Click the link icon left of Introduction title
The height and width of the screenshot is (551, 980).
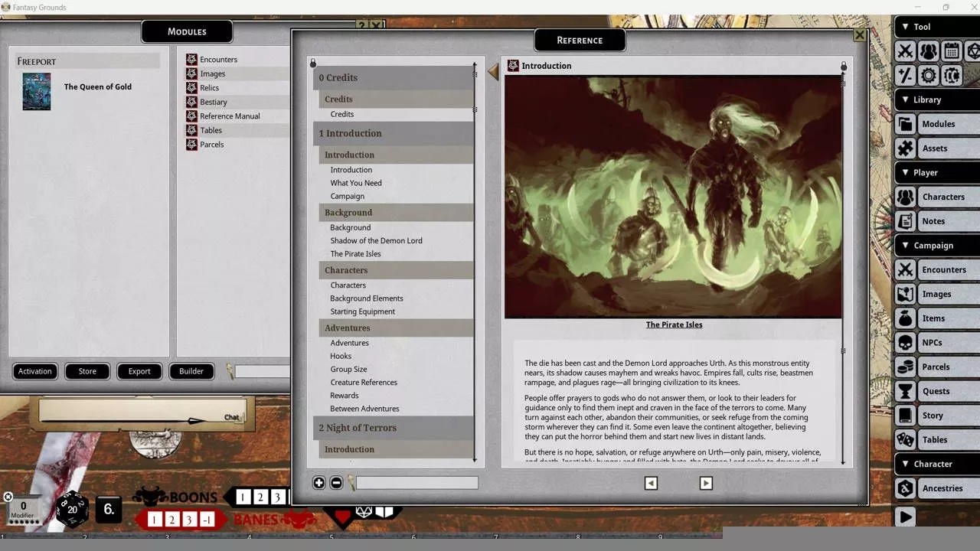tap(513, 66)
